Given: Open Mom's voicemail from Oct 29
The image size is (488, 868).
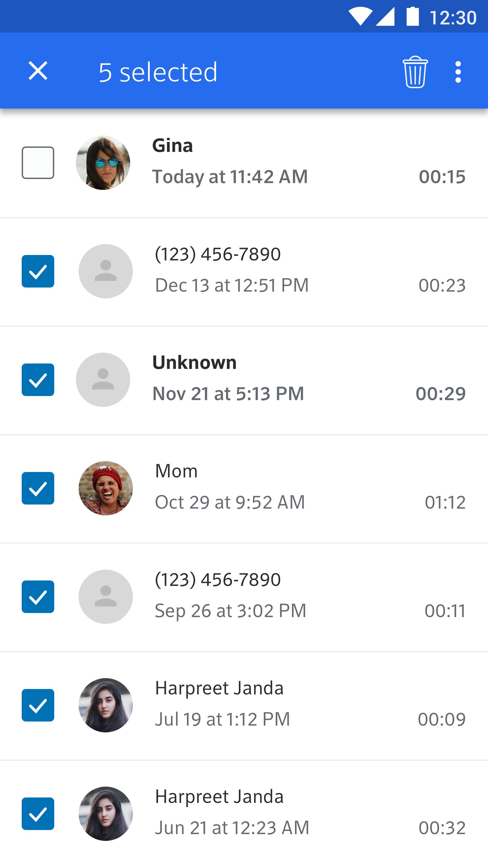Looking at the screenshot, I should (269, 488).
